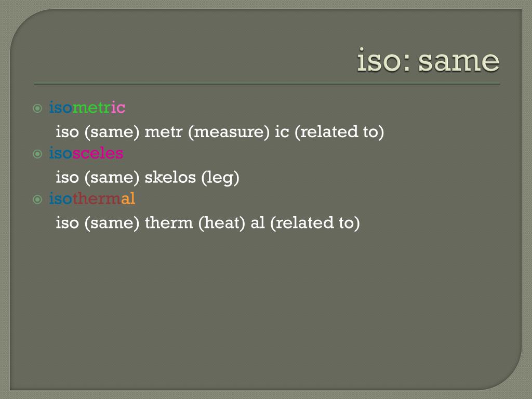Viewport: 532px width, 399px height.
Task: Click the word '(leg)' in the second definition
Action: pos(220,178)
